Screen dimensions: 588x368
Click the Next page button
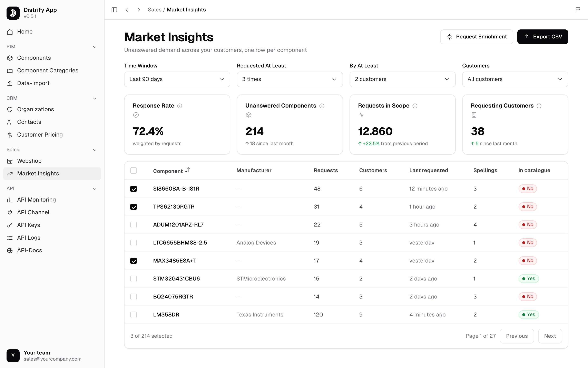[x=550, y=336]
